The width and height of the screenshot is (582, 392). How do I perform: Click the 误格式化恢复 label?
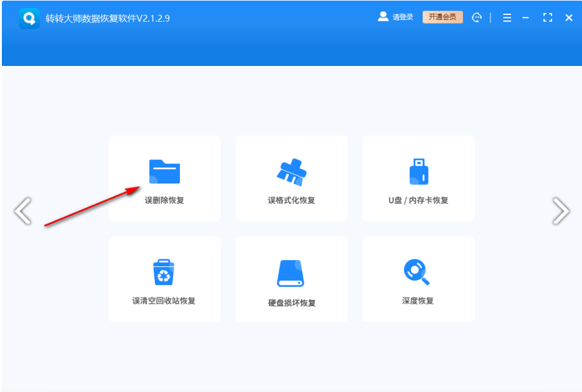291,200
